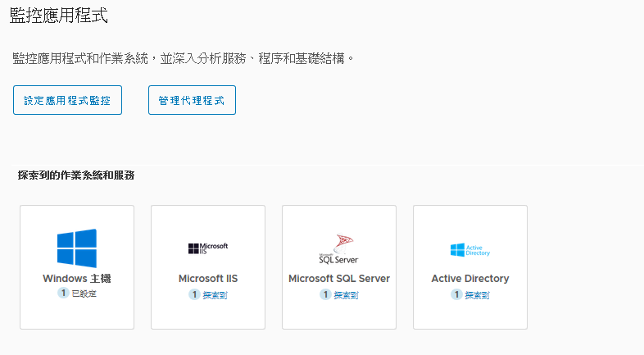644x355 pixels.
Task: Click the 探索到的作業系統和服務 section heading
Action: (76, 175)
